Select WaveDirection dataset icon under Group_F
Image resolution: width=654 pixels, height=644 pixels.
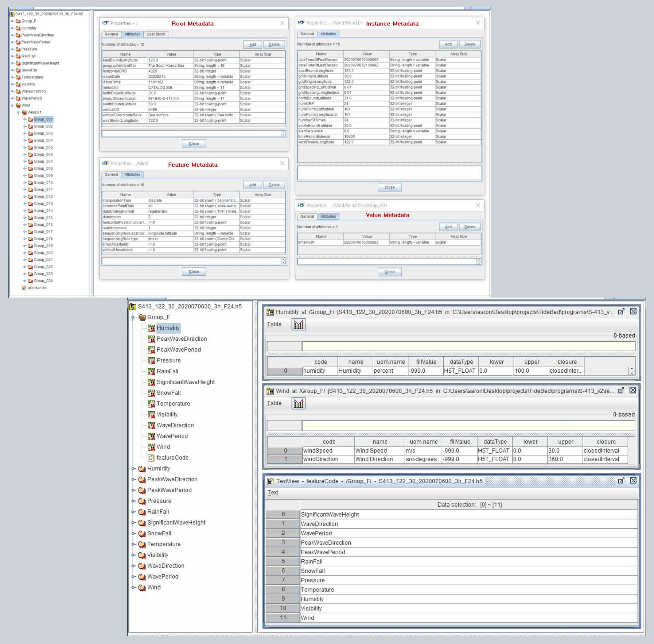[151, 425]
